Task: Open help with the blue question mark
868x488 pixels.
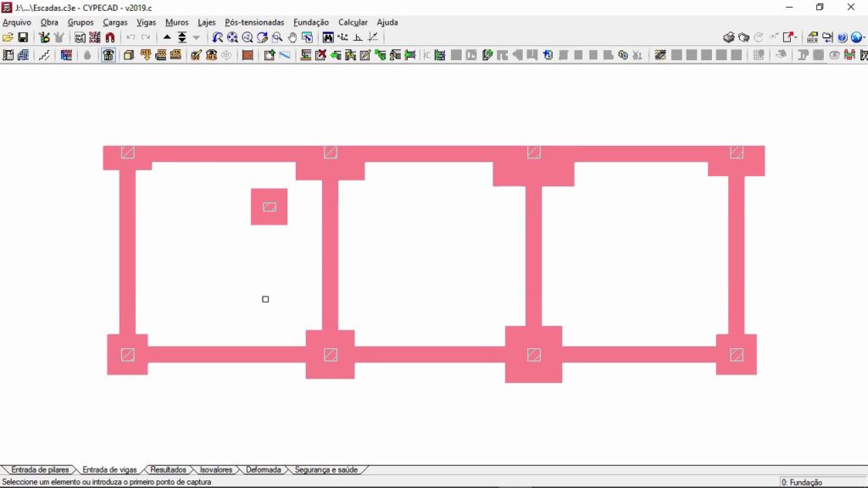Action: click(842, 37)
